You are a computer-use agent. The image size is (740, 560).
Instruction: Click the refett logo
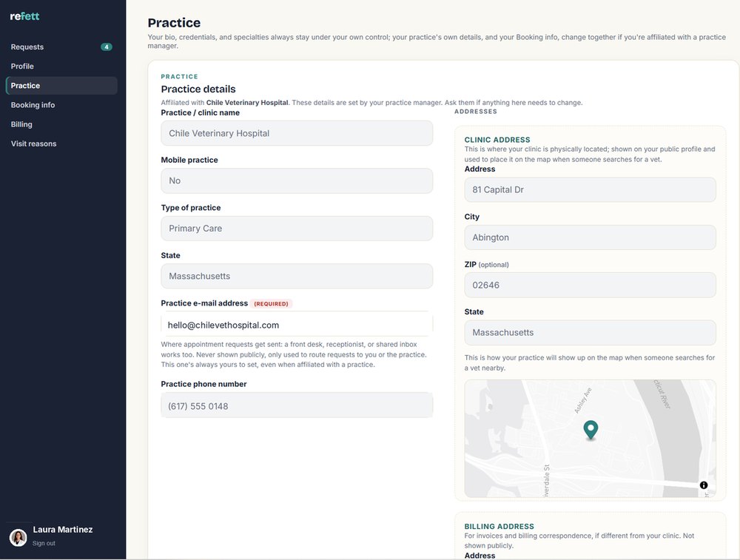[x=24, y=16]
